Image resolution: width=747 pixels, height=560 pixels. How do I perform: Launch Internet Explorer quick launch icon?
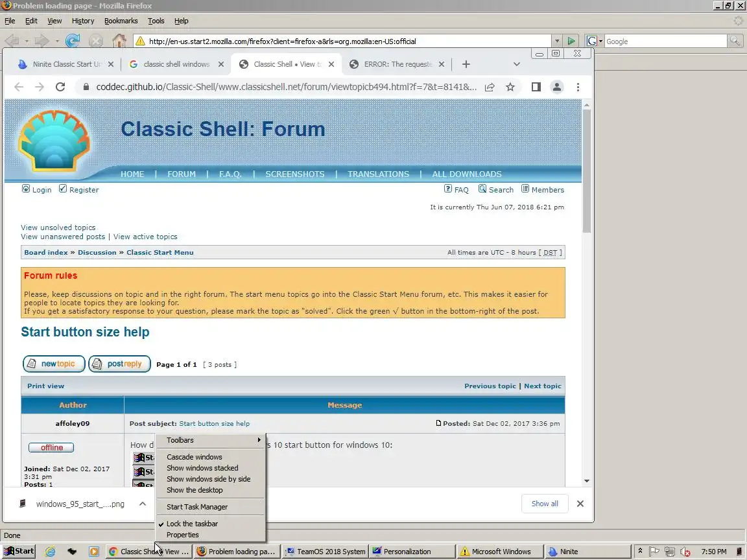coord(50,552)
